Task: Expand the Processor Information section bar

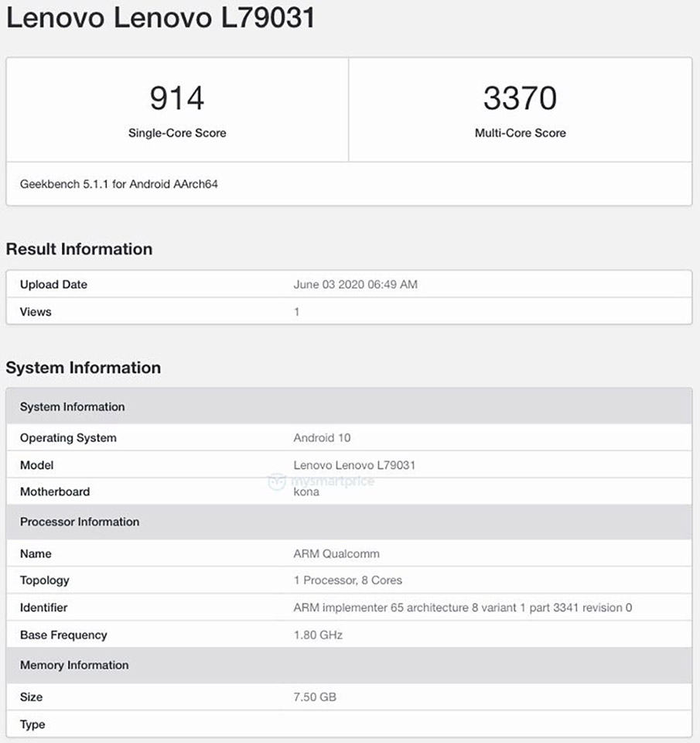Action: (x=348, y=522)
